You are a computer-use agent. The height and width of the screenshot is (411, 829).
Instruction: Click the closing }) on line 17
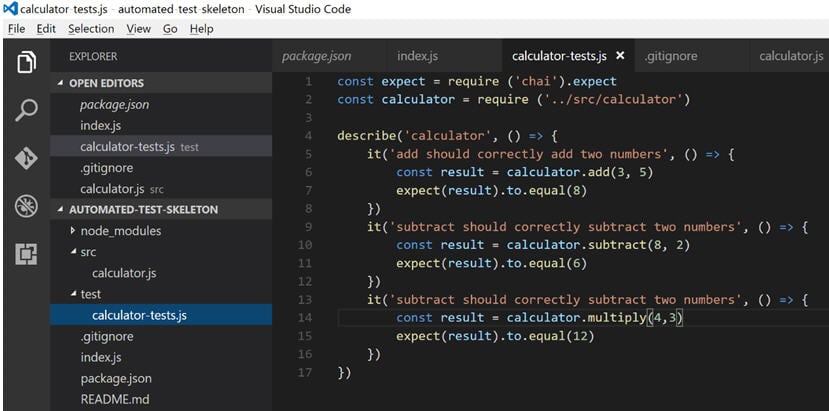point(344,372)
